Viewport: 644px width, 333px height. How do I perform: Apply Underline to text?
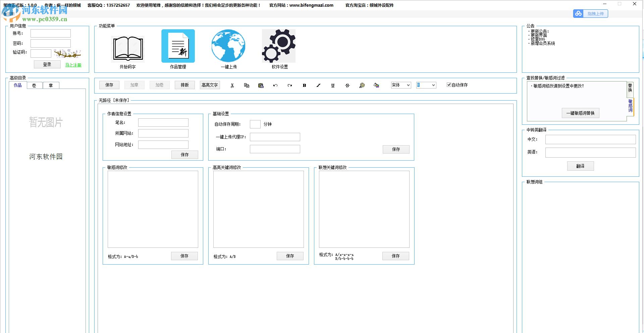tap(332, 86)
